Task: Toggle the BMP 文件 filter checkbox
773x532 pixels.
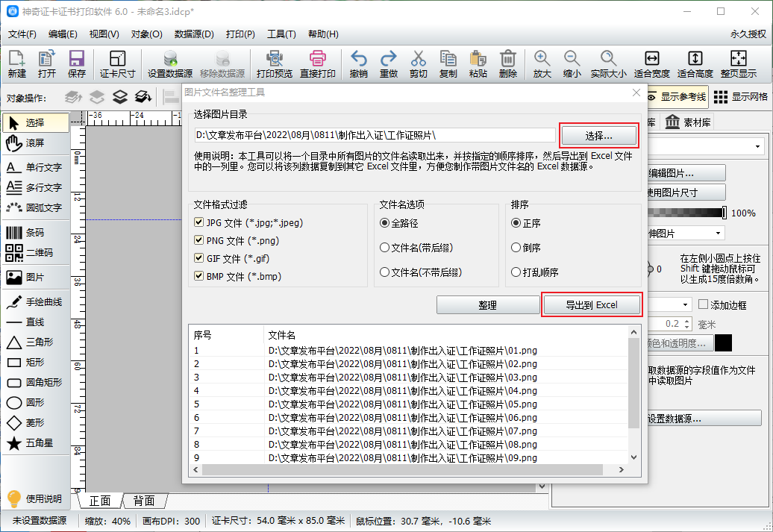Action: tap(198, 275)
